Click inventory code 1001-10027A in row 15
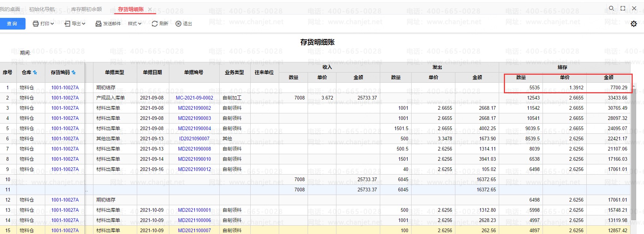Screen dimensions: 644x234 65,231
